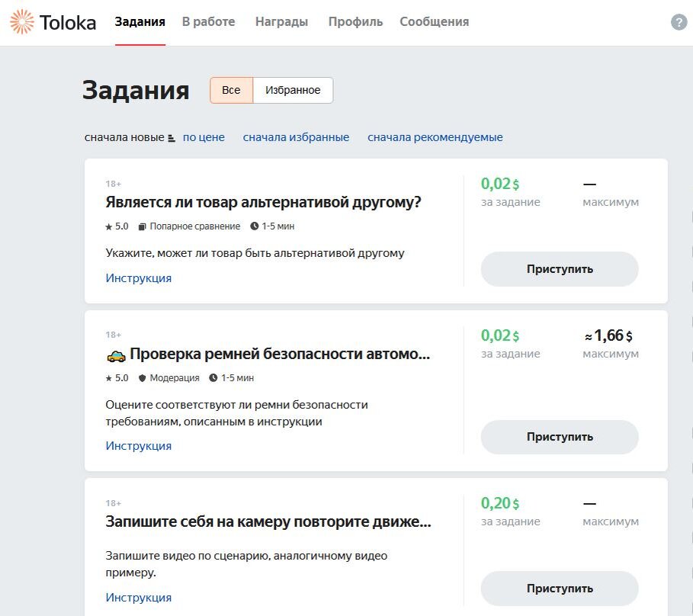Click the Модерация shield icon
Screen dimensions: 693x616
pyautogui.click(x=142, y=377)
